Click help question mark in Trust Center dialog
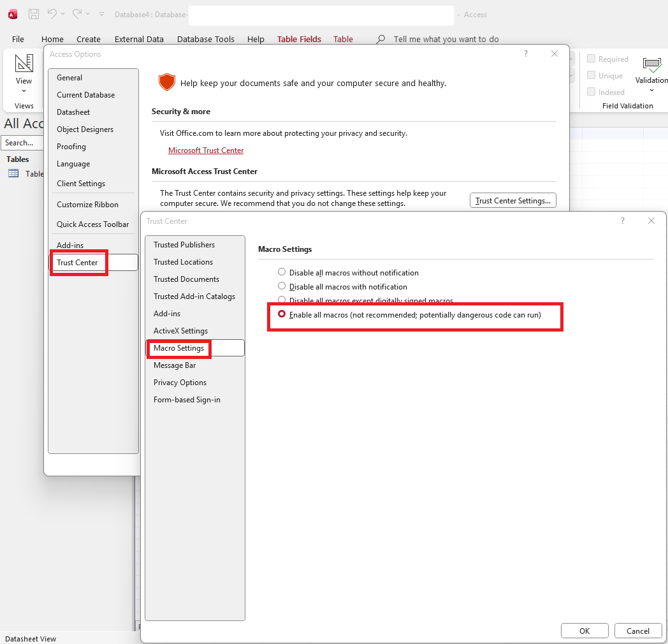This screenshot has height=644, width=668. [x=622, y=221]
